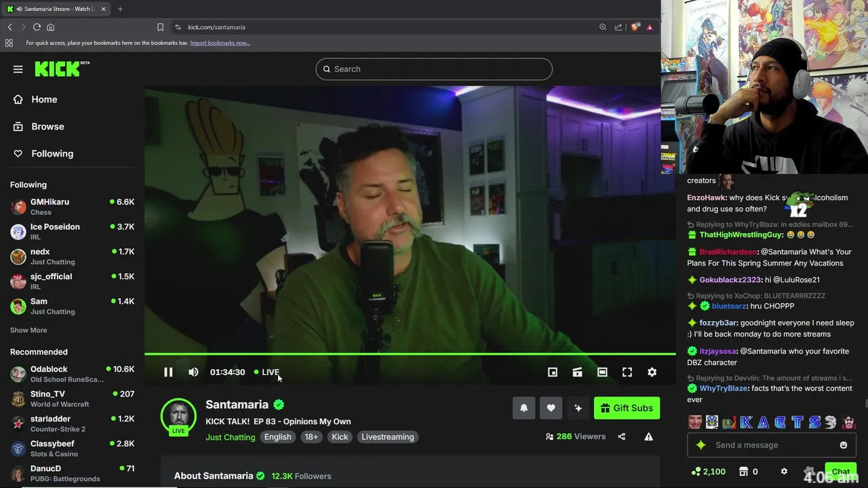Click the Kick site search box
Screen dimensions: 868x488
[434, 69]
